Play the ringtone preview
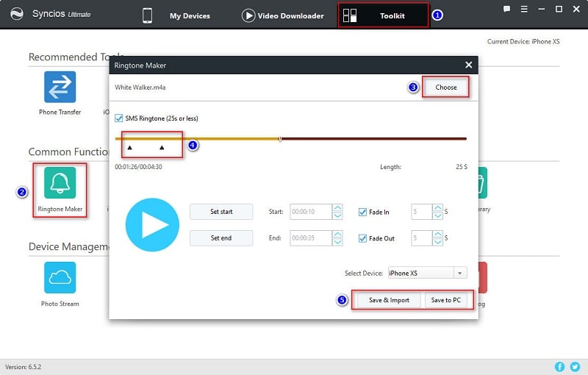The height and width of the screenshot is (375, 588). (152, 224)
